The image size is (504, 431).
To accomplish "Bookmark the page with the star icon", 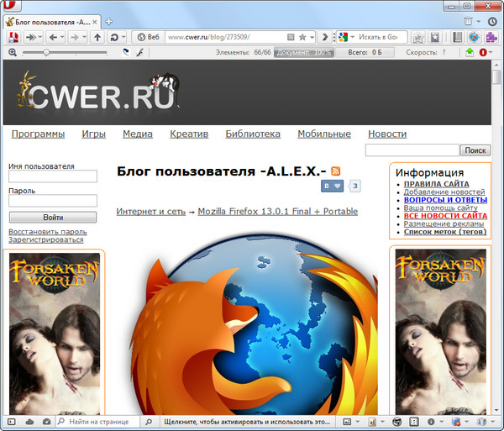I will tap(302, 37).
